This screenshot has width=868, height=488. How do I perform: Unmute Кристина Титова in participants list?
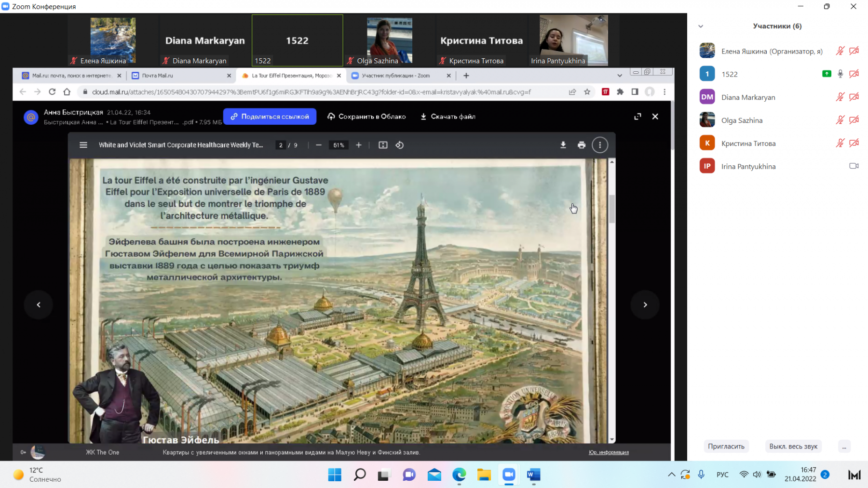point(840,143)
